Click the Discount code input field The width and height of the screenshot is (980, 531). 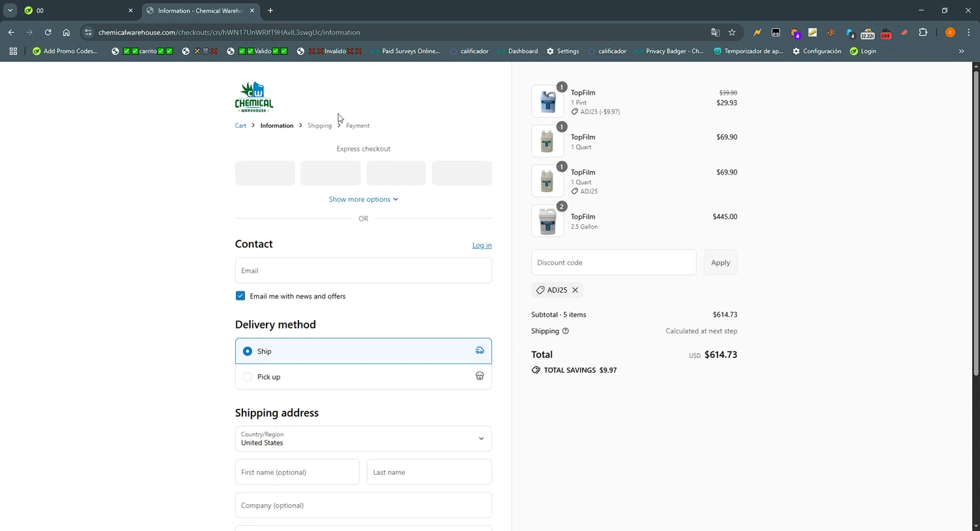(x=614, y=263)
